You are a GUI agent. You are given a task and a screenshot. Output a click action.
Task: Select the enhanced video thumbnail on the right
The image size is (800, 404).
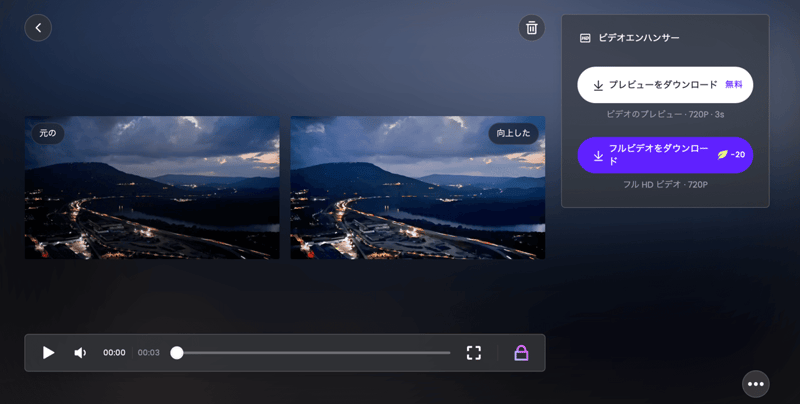417,195
